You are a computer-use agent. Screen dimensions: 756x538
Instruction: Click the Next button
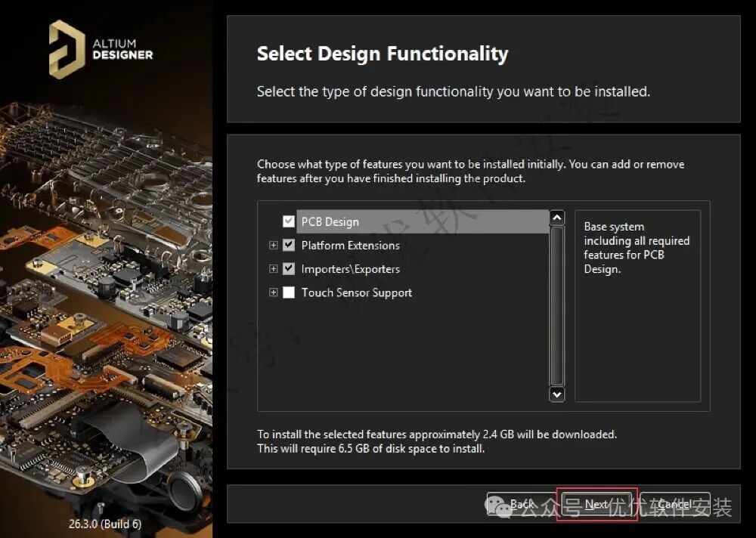coord(597,504)
